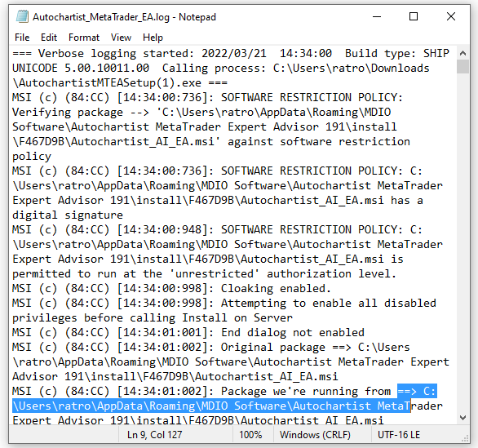Open the Format menu
Screen dimensions: 478x448
(x=84, y=38)
